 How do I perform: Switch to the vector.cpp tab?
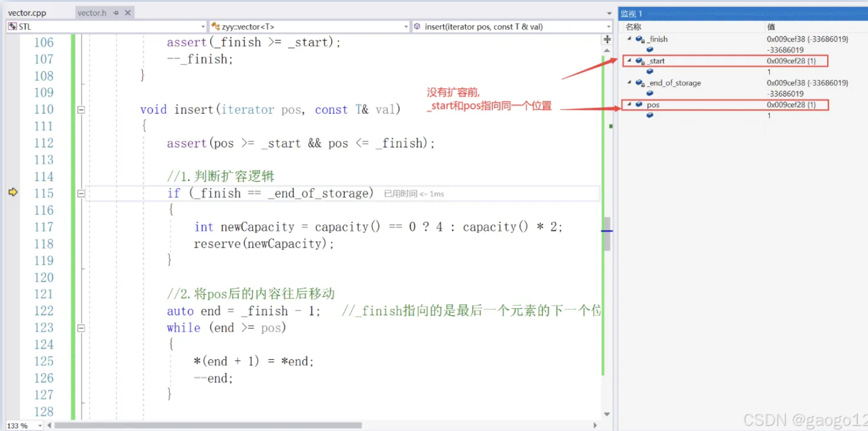[x=27, y=13]
